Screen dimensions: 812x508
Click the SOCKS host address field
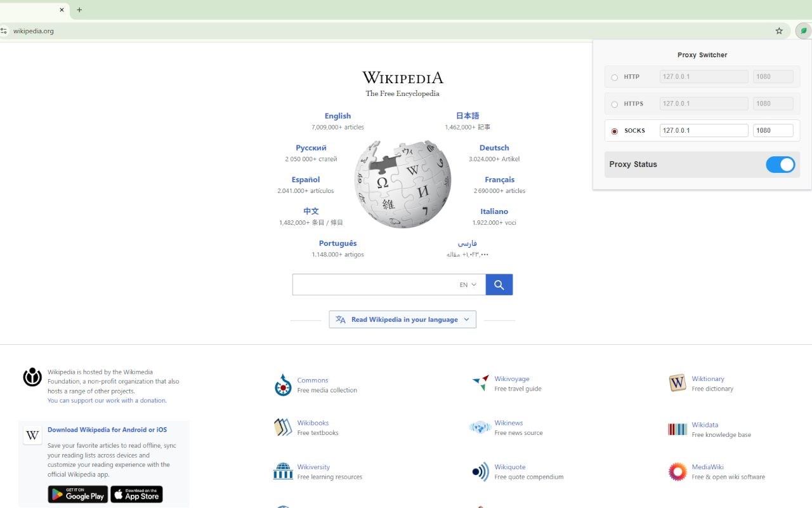tap(704, 130)
